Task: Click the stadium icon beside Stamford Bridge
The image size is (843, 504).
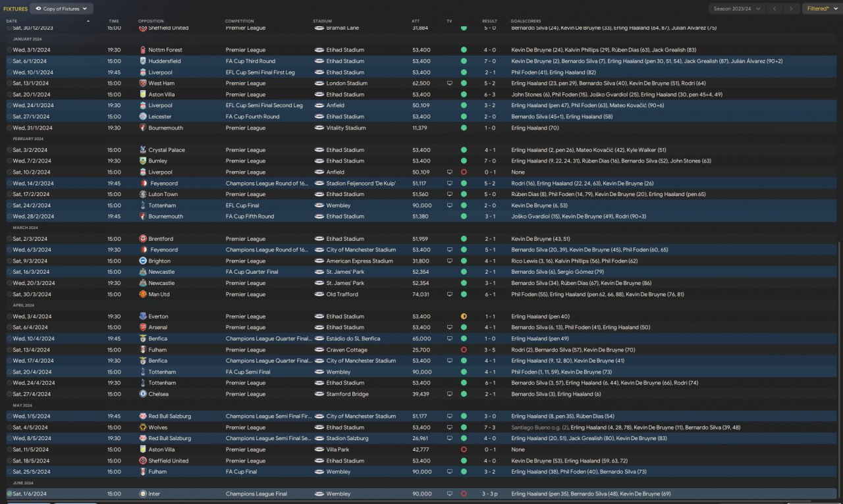Action: 319,394
